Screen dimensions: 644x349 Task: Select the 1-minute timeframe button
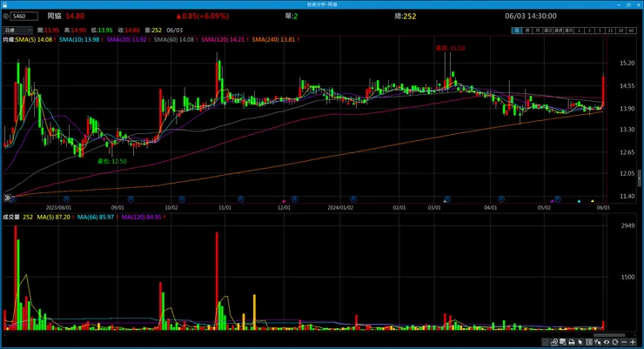point(579,30)
